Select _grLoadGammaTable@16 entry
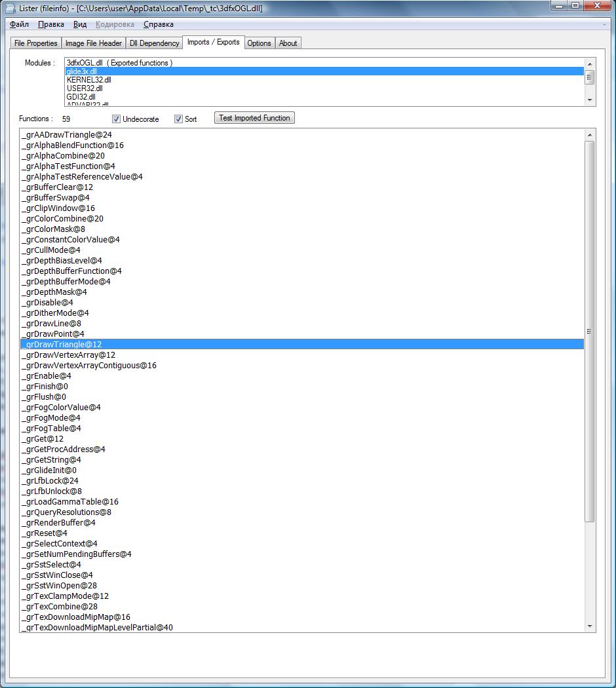This screenshot has height=688, width=616. click(302, 501)
